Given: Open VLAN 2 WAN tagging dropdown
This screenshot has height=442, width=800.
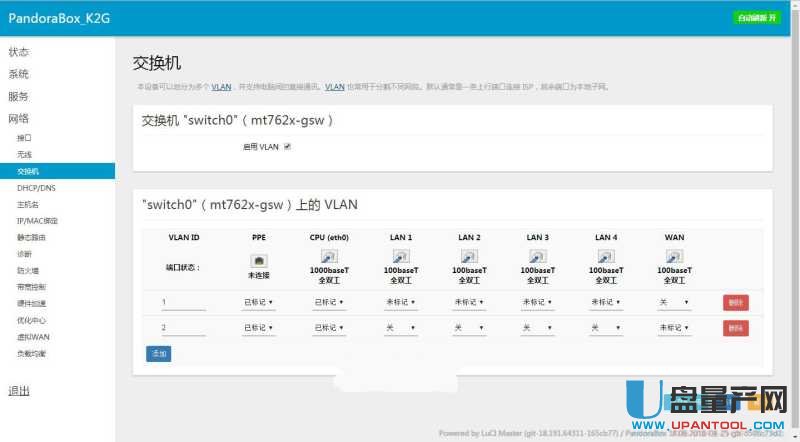Looking at the screenshot, I should pos(674,327).
